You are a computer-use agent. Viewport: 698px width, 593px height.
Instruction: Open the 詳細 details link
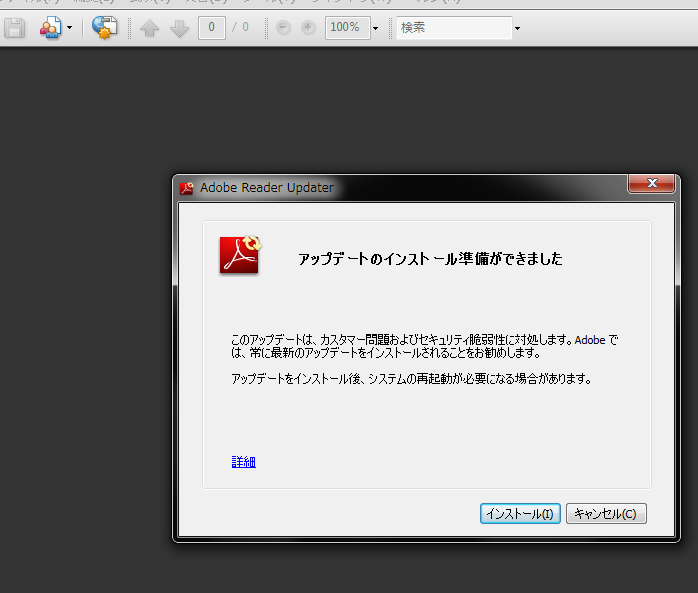pos(243,462)
